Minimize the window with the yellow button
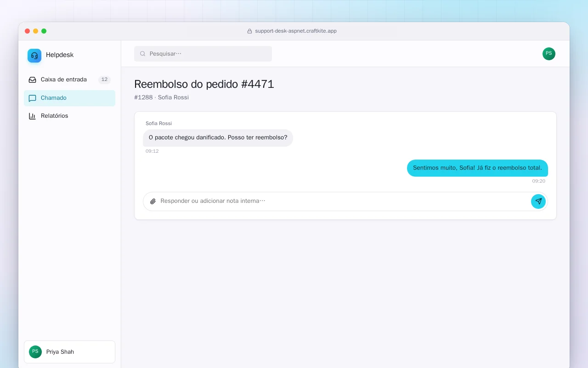Image resolution: width=588 pixels, height=368 pixels. 36,31
